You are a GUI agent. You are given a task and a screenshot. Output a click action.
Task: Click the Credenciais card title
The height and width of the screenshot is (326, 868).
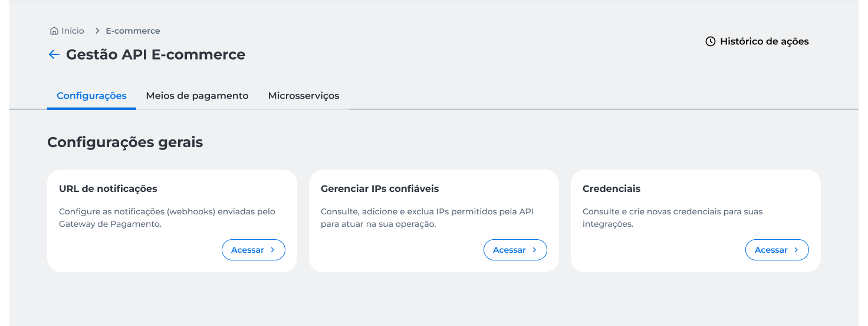click(x=611, y=189)
